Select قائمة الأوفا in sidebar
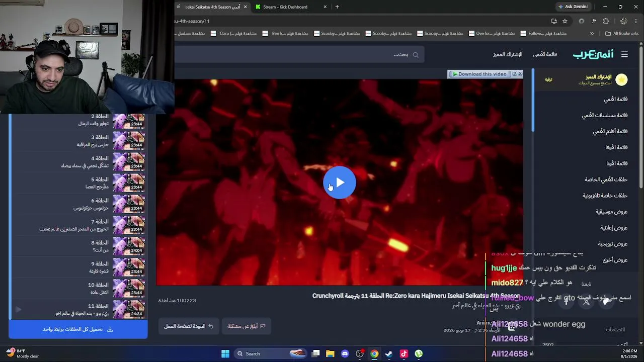This screenshot has width=644, height=362. (616, 147)
